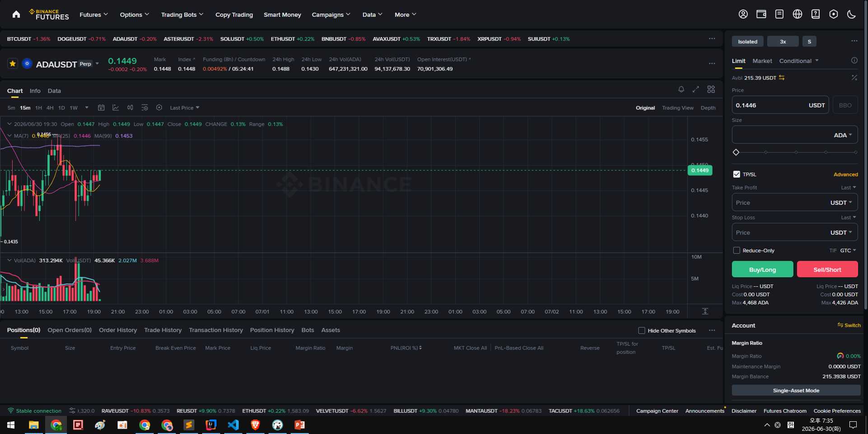This screenshot has width=868, height=434.
Task: Toggle Hide Other Symbols checkbox
Action: pos(641,330)
